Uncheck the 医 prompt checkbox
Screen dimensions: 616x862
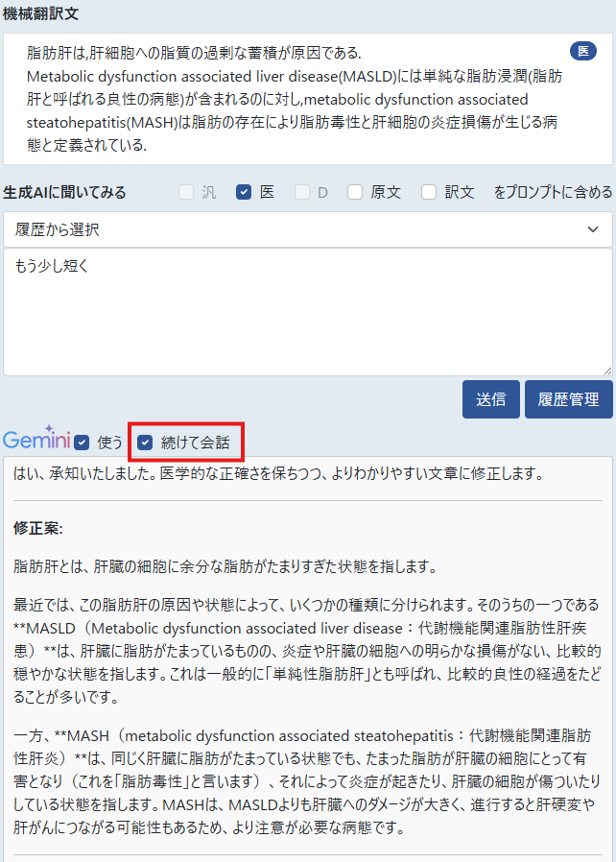(x=244, y=192)
